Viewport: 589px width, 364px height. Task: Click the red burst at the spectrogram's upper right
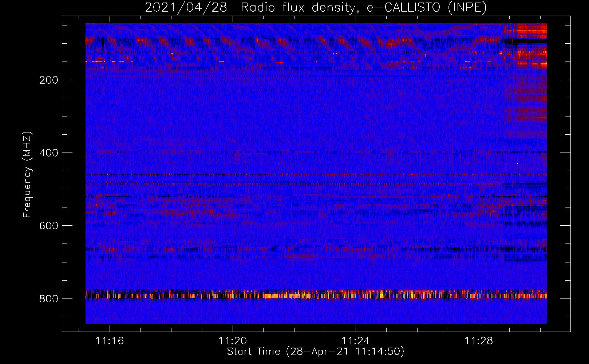point(525,46)
